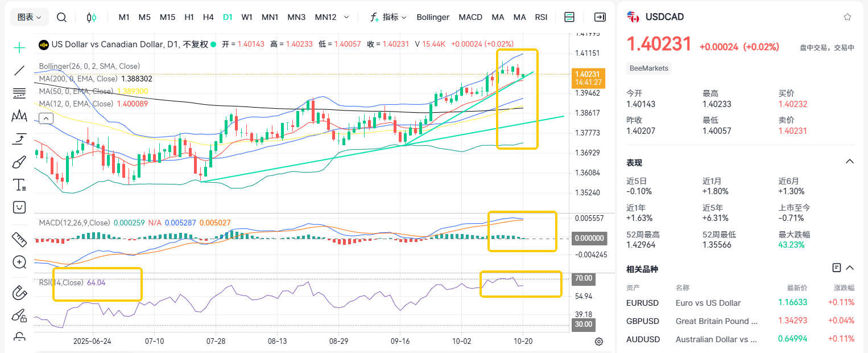Open the 图表 dropdown

pos(30,17)
